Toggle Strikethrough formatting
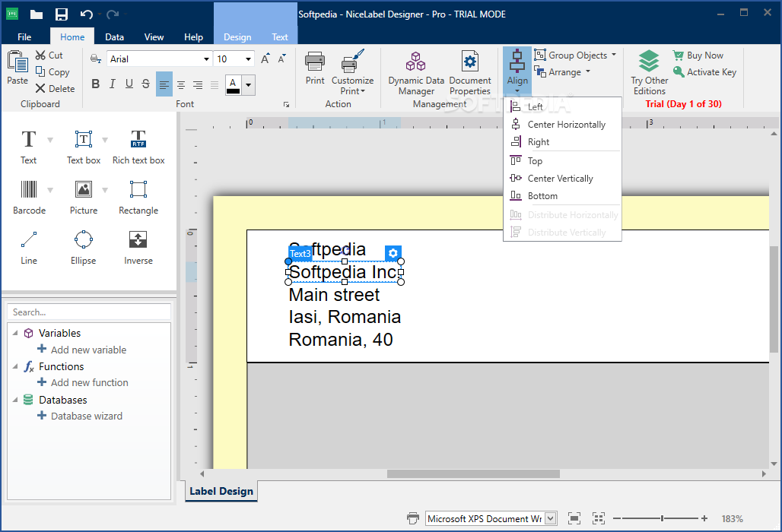Screen dimensions: 782x532 pos(145,84)
